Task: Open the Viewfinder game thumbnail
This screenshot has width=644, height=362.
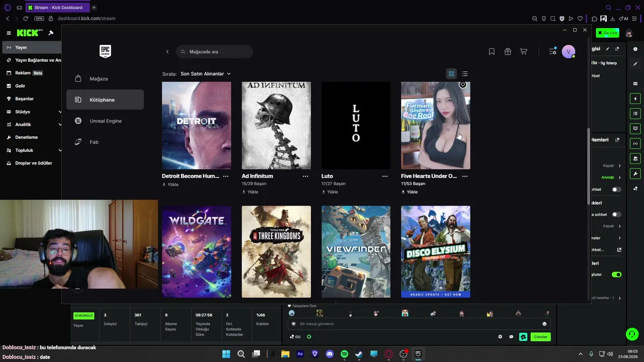Action: [356, 251]
